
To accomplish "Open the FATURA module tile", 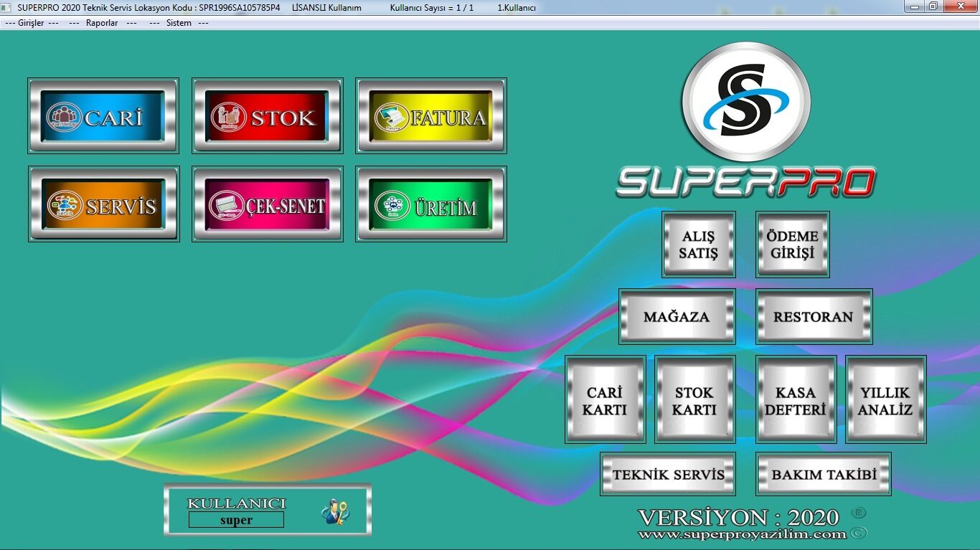I will tap(431, 116).
